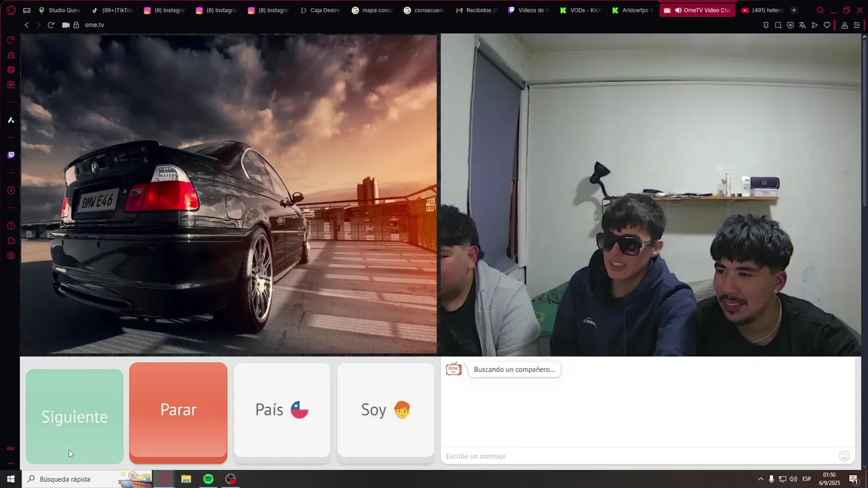The height and width of the screenshot is (488, 868).
Task: Click the OmeTV logo in chat area
Action: coord(454,369)
